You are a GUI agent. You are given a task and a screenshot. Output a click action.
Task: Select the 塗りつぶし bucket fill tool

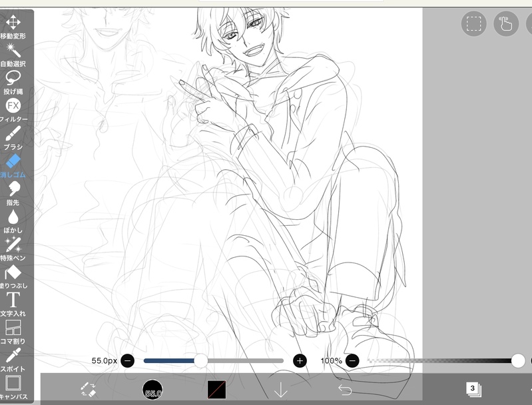[13, 277]
